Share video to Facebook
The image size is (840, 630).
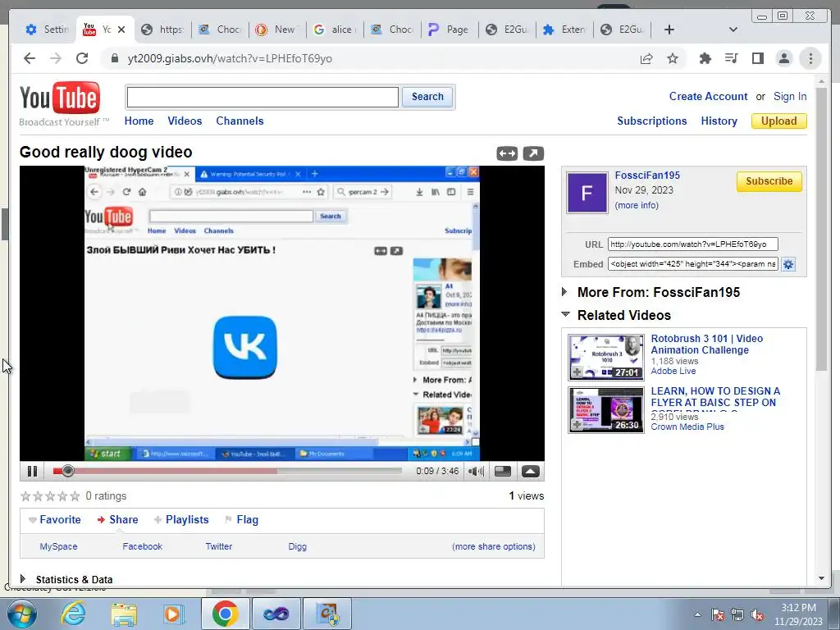(142, 546)
